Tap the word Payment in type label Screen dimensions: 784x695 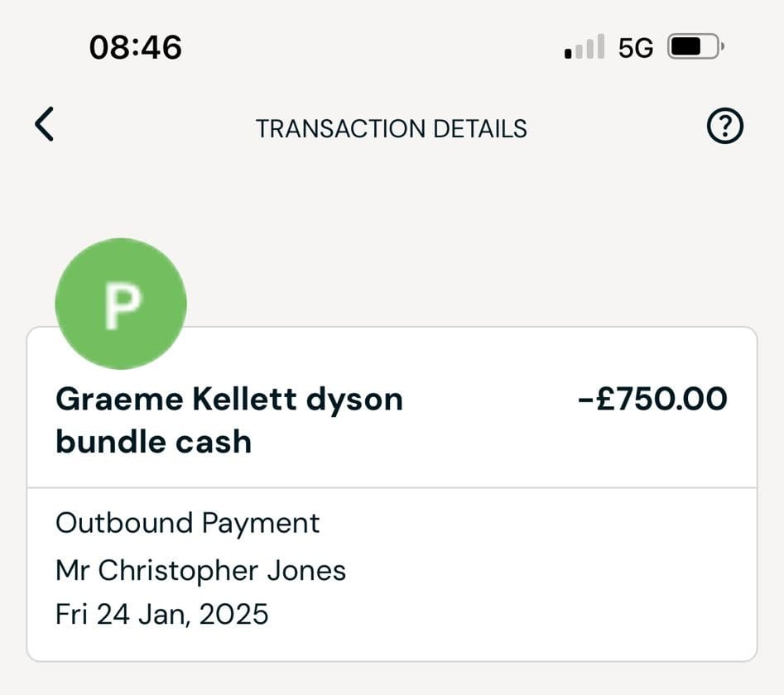pos(261,523)
